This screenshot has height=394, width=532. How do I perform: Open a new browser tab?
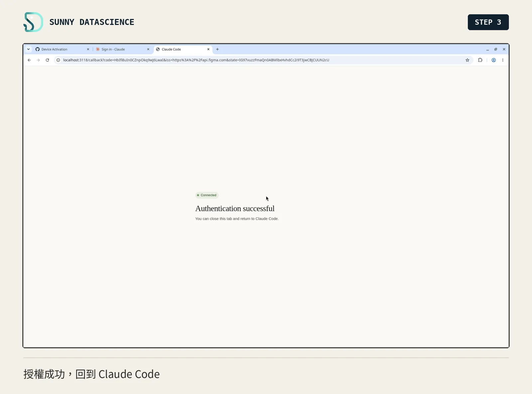click(217, 49)
